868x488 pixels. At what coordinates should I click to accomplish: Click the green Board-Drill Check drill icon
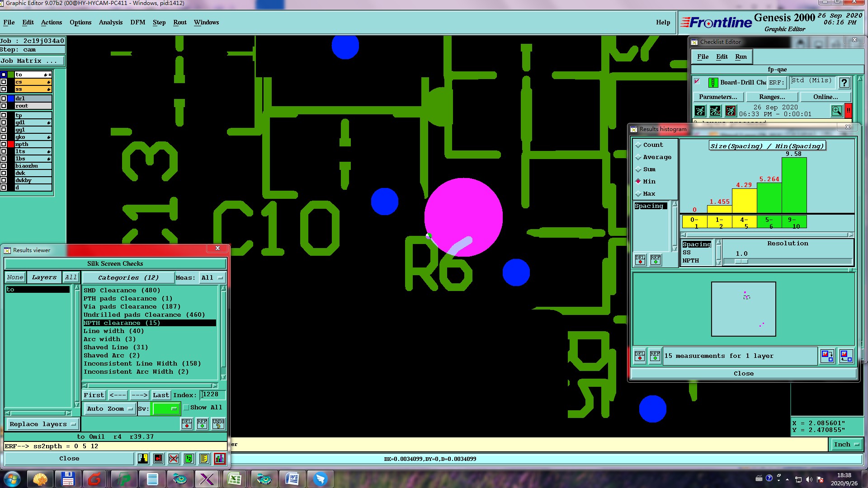[713, 83]
